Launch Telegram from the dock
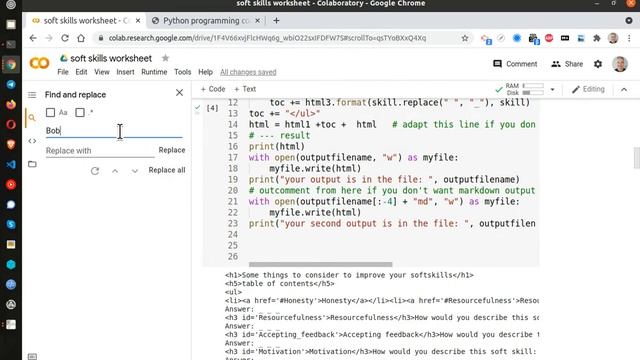 click(x=11, y=84)
